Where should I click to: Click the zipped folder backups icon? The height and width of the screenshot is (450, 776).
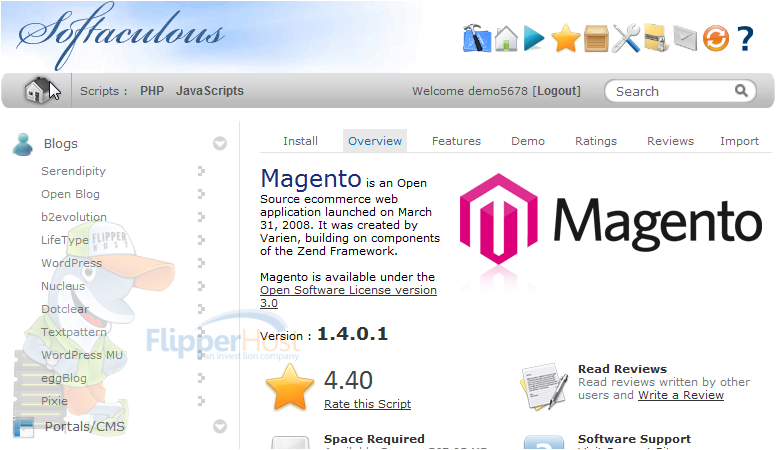point(657,38)
